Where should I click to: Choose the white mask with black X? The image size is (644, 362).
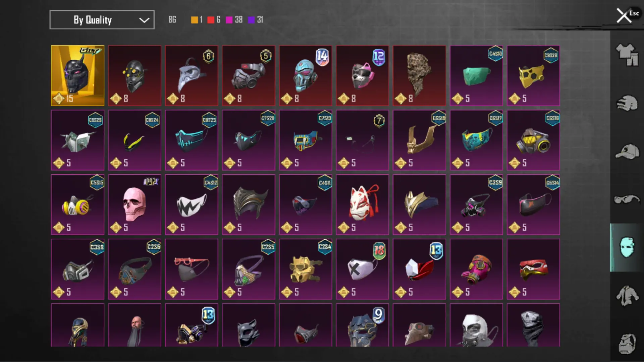pos(362,269)
